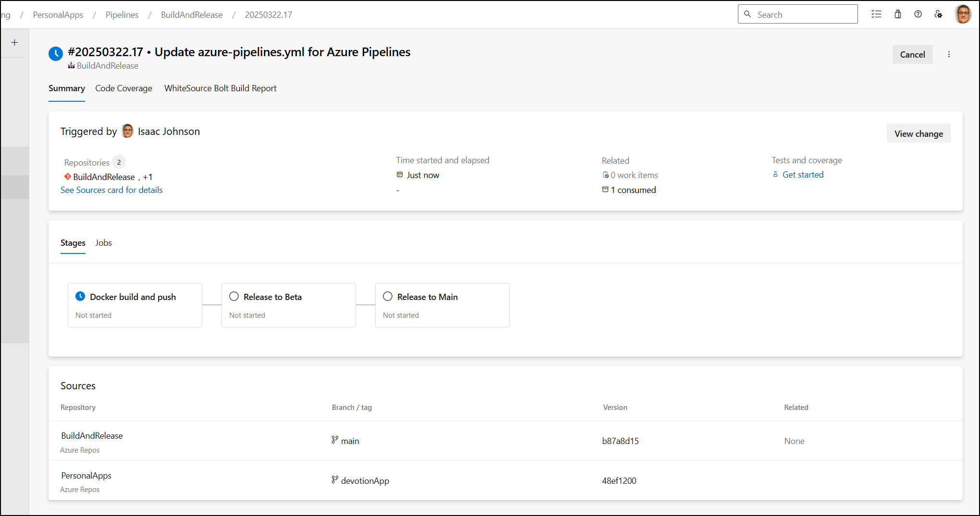
Task: Click the View change button
Action: [x=919, y=133]
